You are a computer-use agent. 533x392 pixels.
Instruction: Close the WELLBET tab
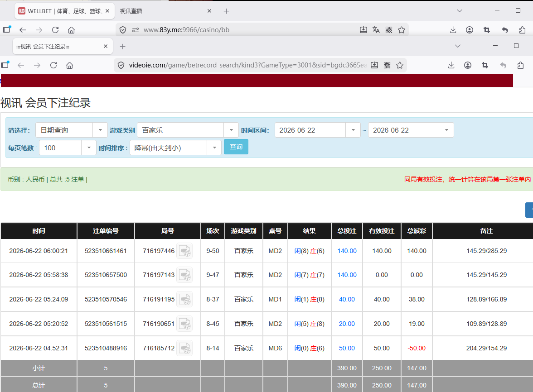107,11
